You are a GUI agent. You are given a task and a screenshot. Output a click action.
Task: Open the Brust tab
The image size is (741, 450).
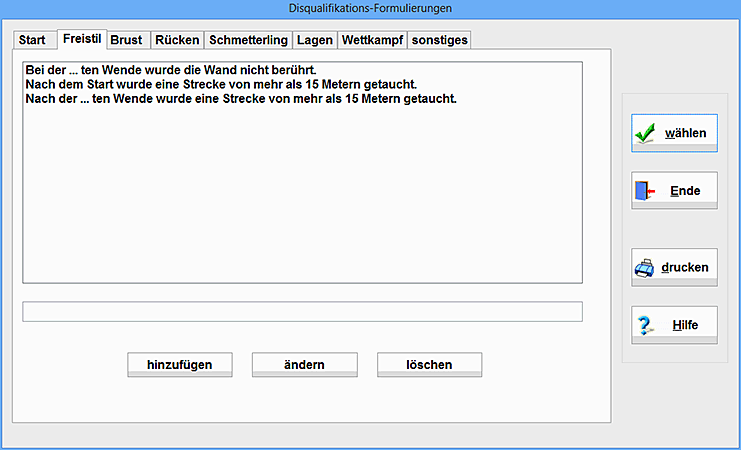126,40
